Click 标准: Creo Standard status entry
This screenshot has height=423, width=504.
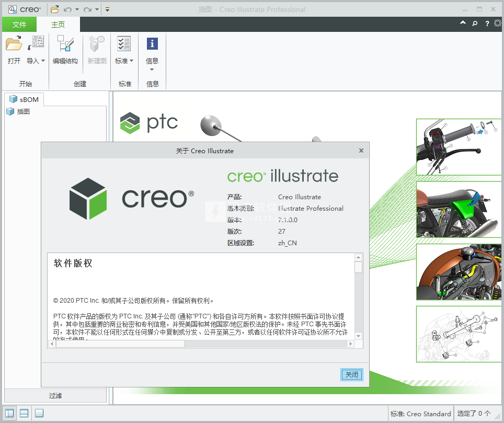pyautogui.click(x=420, y=414)
